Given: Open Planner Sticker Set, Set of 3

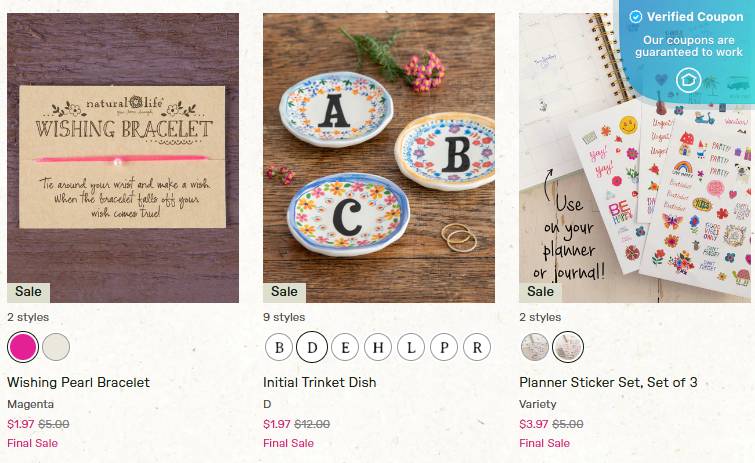Looking at the screenshot, I should pyautogui.click(x=608, y=382).
